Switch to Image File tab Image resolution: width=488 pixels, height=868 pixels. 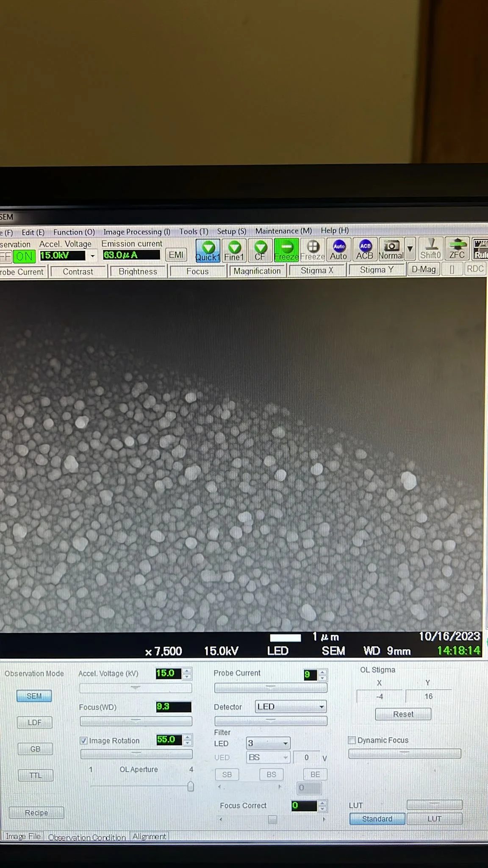(x=23, y=836)
